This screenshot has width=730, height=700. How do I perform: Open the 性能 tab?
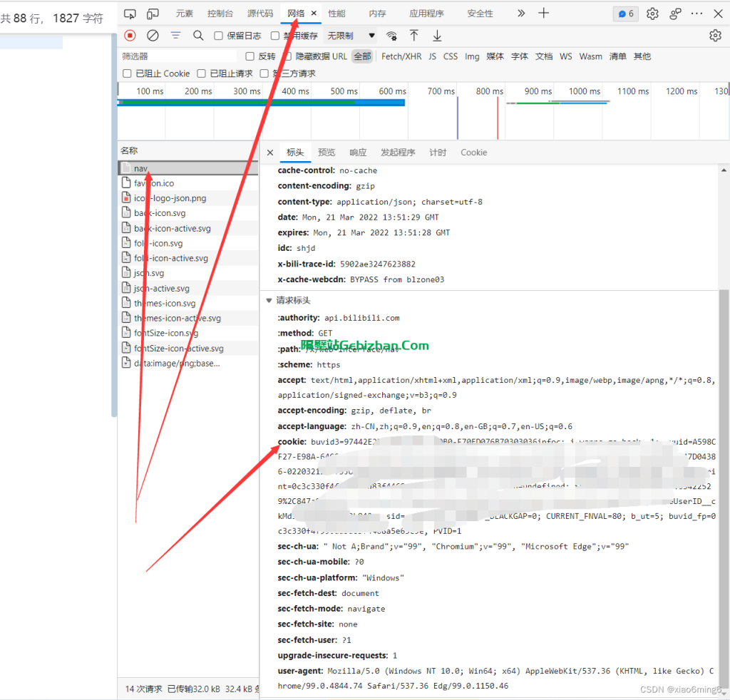click(x=336, y=14)
